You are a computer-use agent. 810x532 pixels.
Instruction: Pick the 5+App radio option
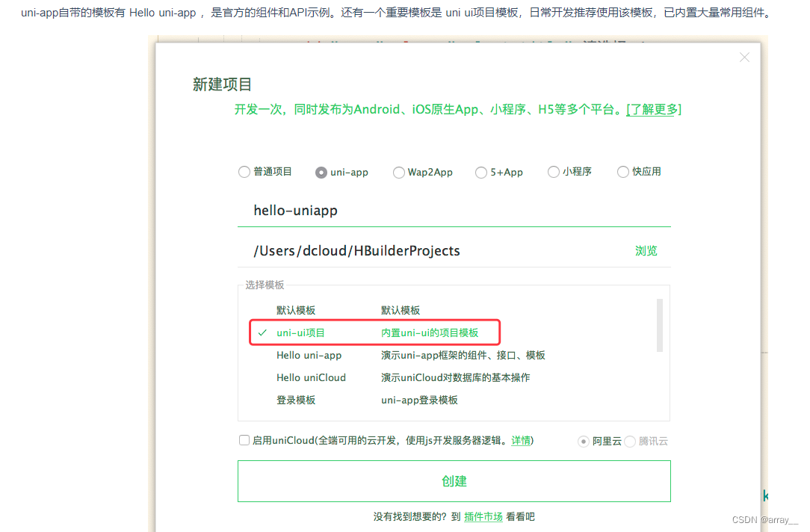tap(481, 173)
